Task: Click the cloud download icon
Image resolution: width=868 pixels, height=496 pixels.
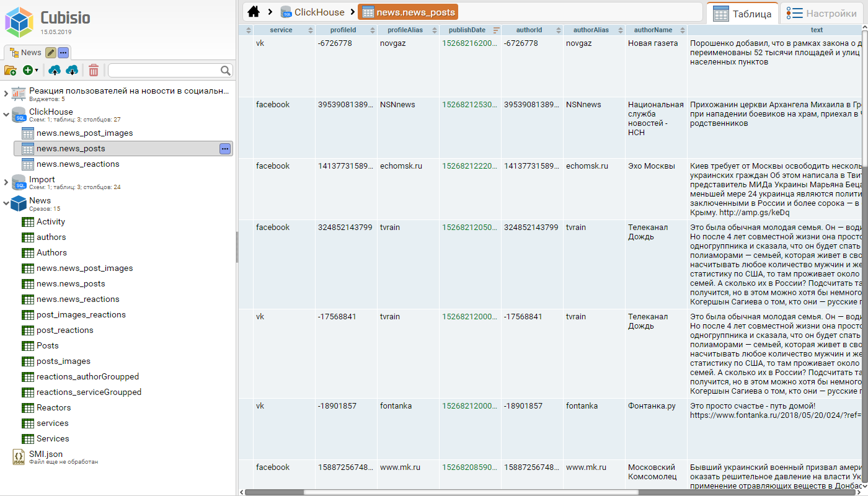Action: coord(72,71)
